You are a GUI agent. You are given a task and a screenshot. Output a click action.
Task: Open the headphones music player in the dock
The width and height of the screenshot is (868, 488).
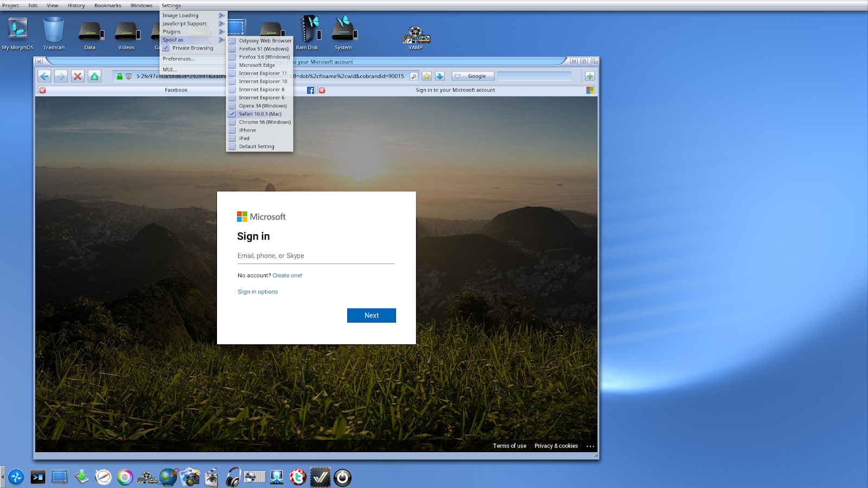click(x=233, y=477)
